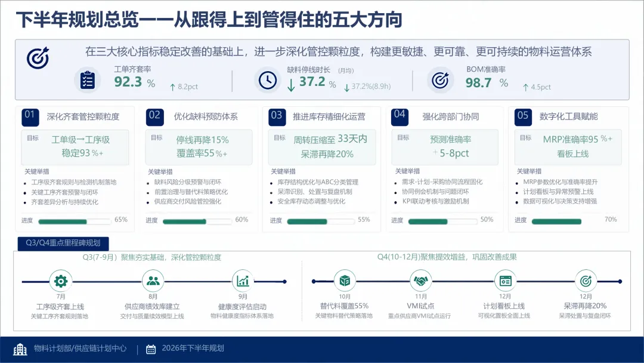Click the goal text 工单级→工序级

[80, 140]
